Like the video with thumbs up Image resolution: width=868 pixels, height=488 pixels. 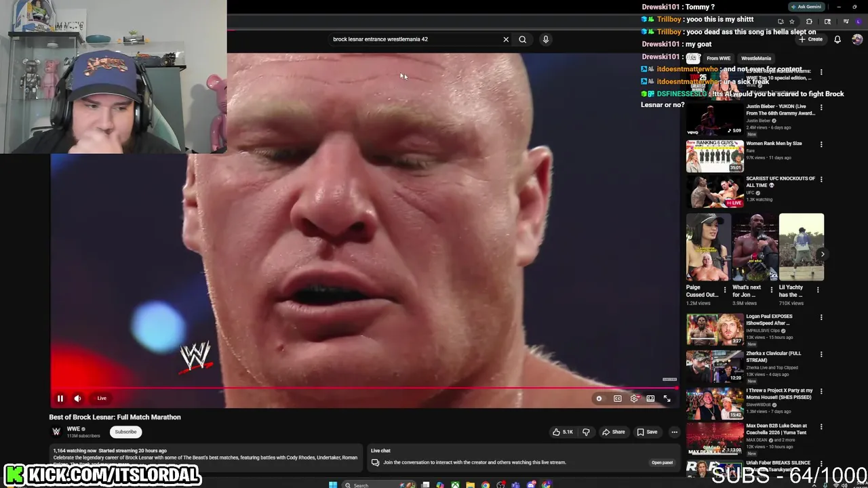(x=562, y=432)
